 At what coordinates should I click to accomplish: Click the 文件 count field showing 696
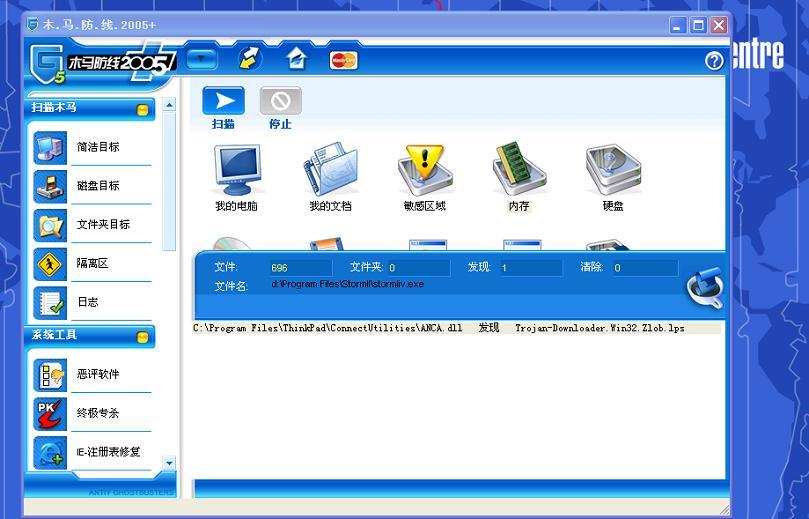point(301,268)
